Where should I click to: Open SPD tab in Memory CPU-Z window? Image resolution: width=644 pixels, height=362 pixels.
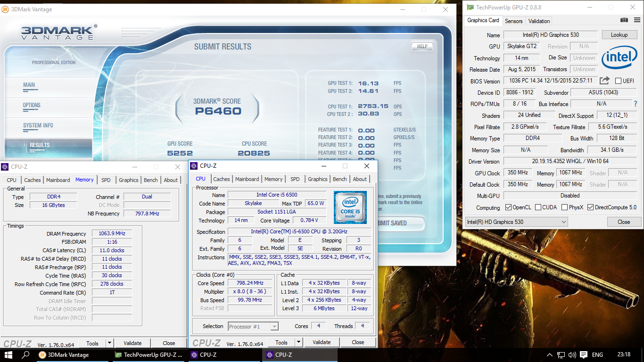point(106,180)
